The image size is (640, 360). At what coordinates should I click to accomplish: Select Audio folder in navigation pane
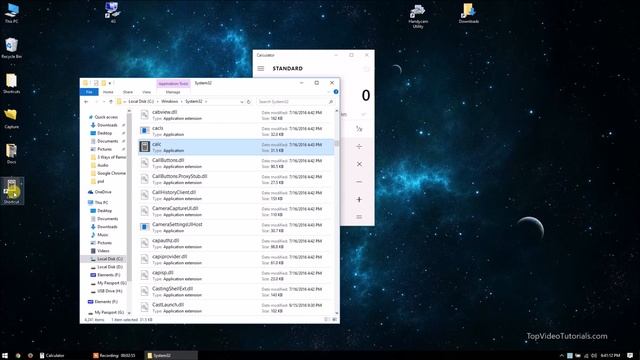click(102, 165)
